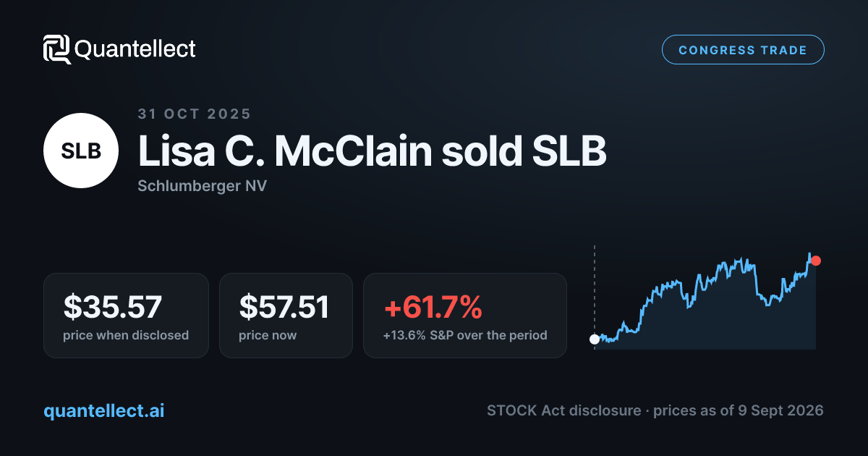Click the round SLB ticker avatar

click(x=81, y=151)
